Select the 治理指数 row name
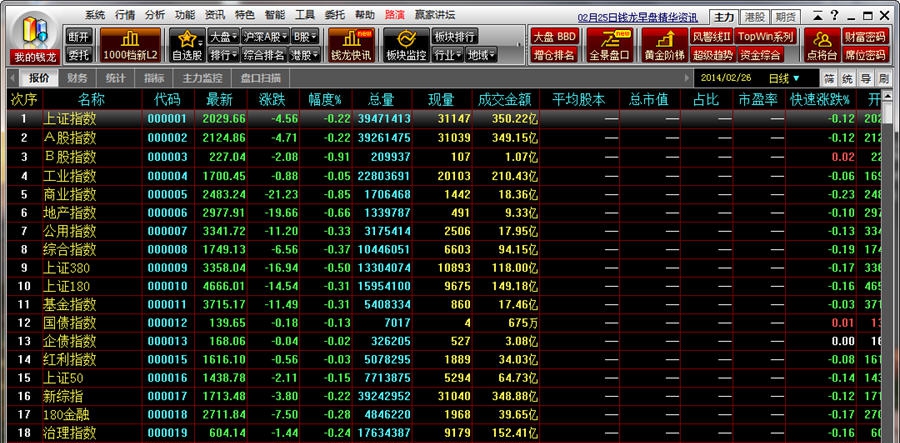Viewport: 900px width, 443px height. tap(69, 433)
